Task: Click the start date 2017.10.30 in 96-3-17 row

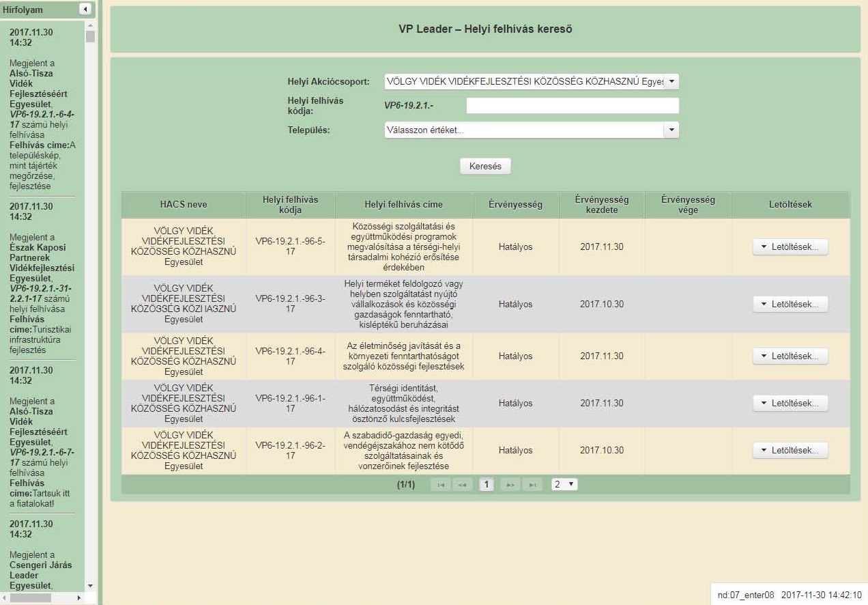Action: point(601,305)
